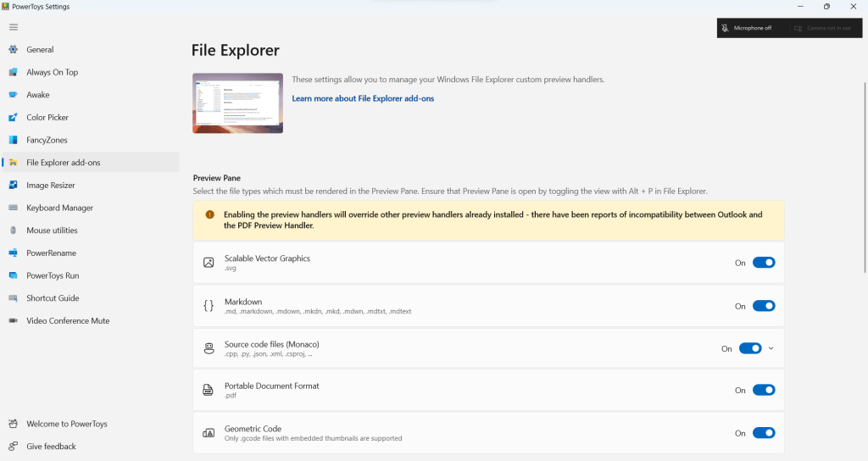Click the Markdown extensions list text
Screen dimensions: 868x461
pyautogui.click(x=318, y=312)
